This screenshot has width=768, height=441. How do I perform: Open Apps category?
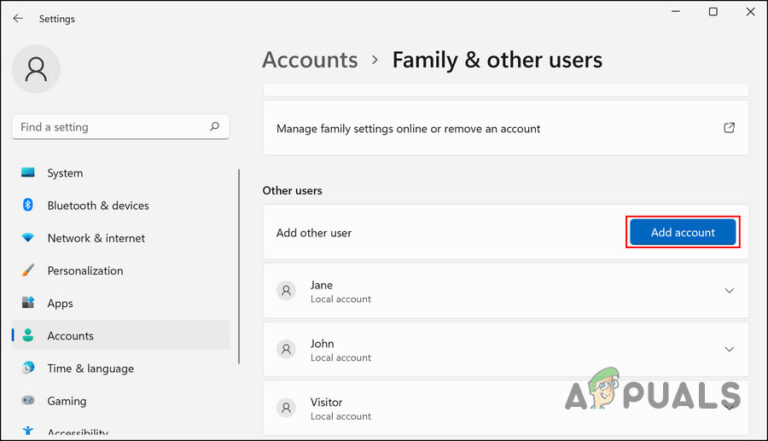click(x=120, y=303)
